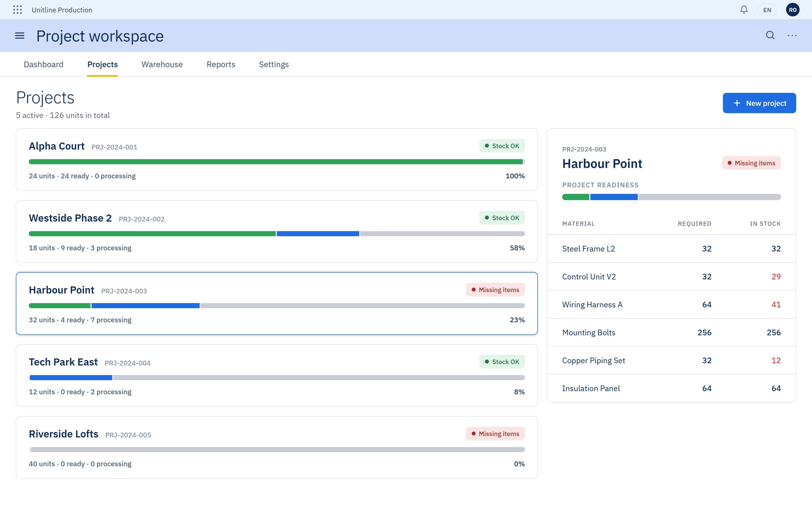812x508 pixels.
Task: Click the PRJ-2024-004 project code
Action: (127, 363)
